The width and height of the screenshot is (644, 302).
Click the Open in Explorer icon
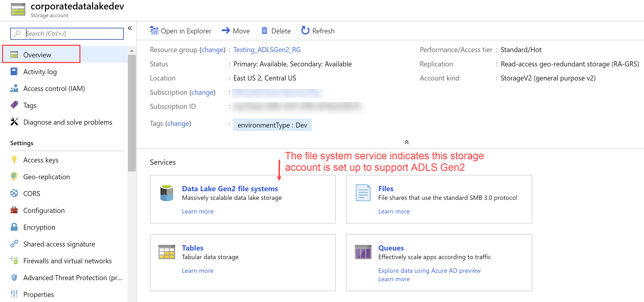tap(154, 30)
